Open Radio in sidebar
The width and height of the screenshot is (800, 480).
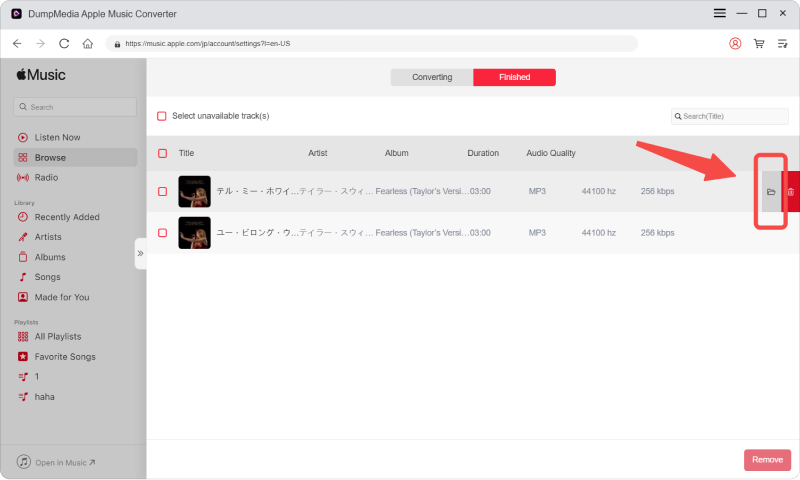click(x=75, y=178)
